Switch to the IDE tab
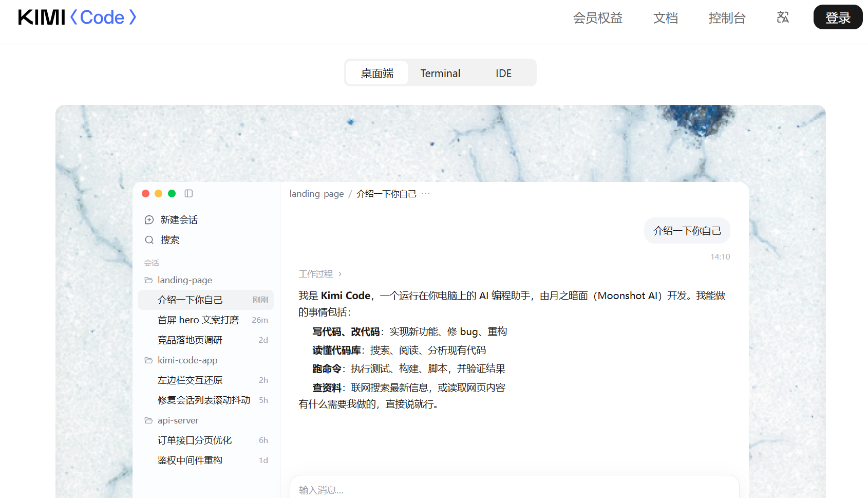868x498 pixels. 503,73
